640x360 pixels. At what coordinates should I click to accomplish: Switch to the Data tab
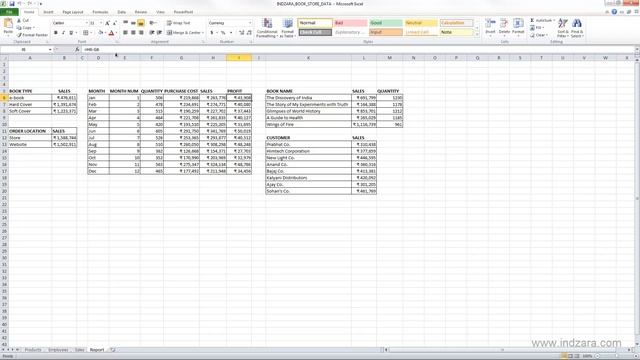click(122, 12)
